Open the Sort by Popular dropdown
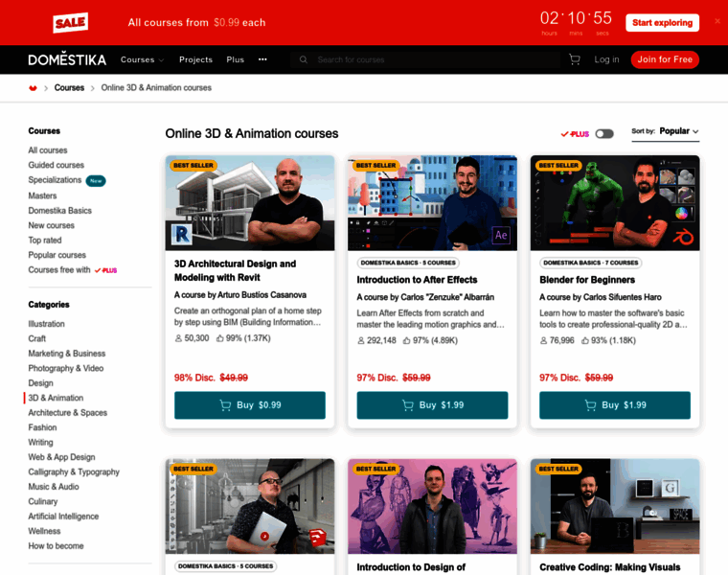 tap(666, 132)
